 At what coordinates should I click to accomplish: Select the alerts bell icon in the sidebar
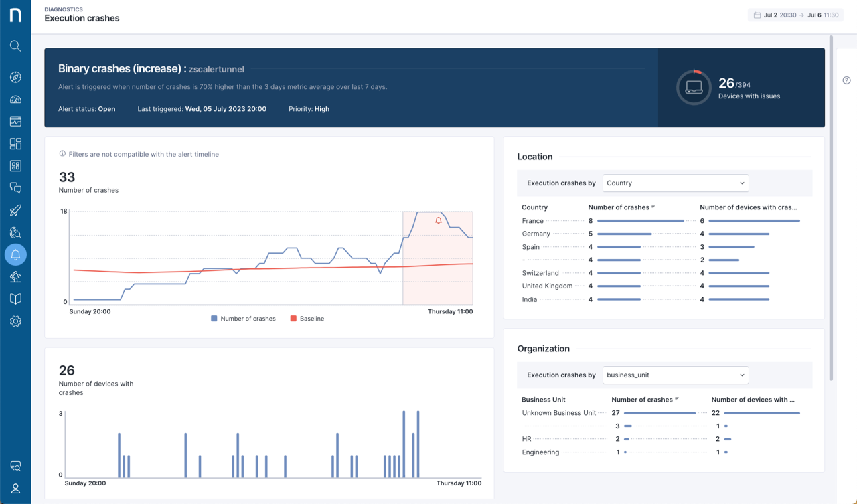[15, 254]
